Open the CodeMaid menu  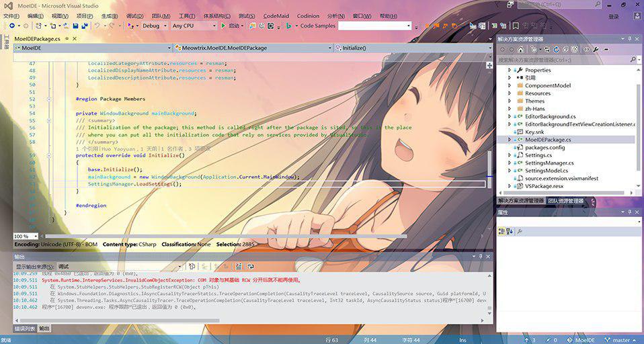[x=276, y=16]
